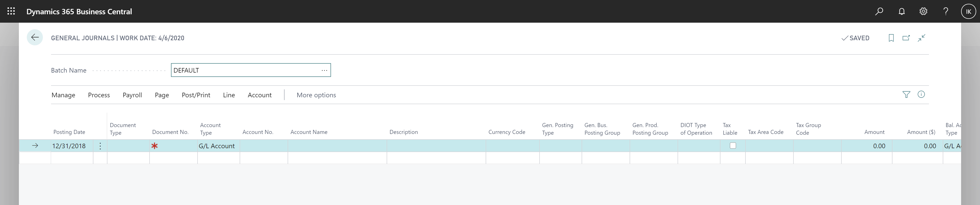Open row options three-dot menu for 12/31/2018
This screenshot has height=205, width=980.
point(100,146)
